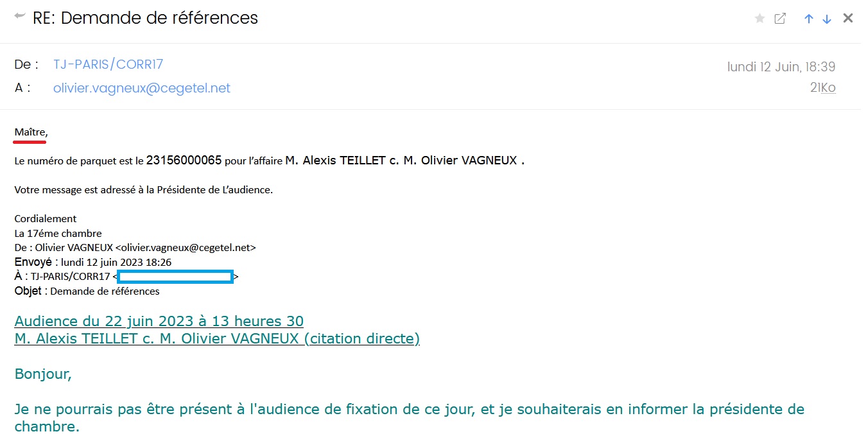Click the underlined word 'Maître'
This screenshot has width=868, height=443.
coord(30,132)
